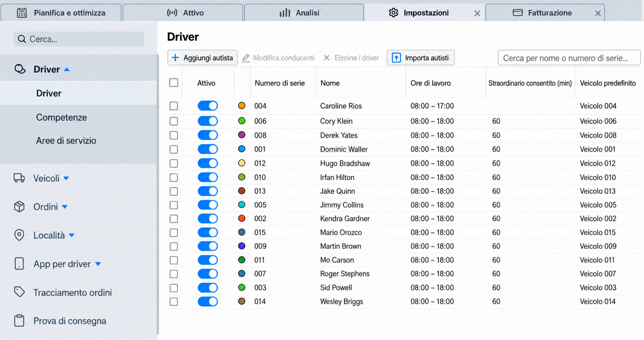Disable the Attivo toggle for Cory Klein
Screen dimensions: 644x340
(x=208, y=121)
